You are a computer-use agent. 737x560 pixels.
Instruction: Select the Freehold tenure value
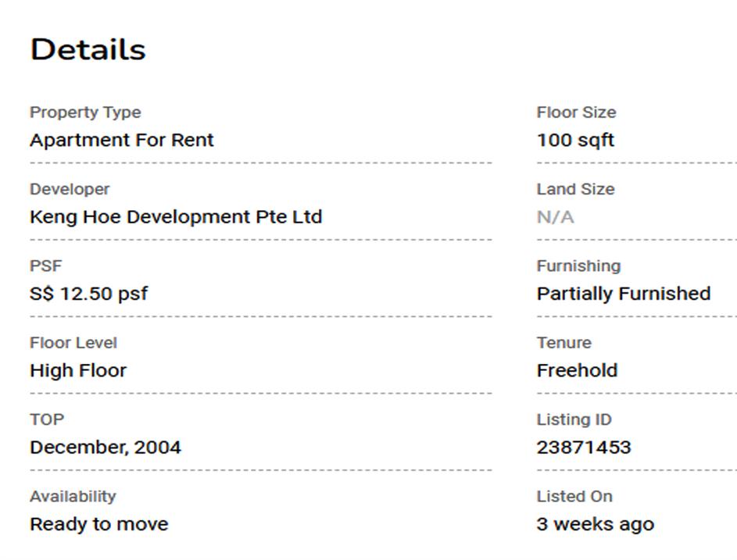click(x=577, y=370)
